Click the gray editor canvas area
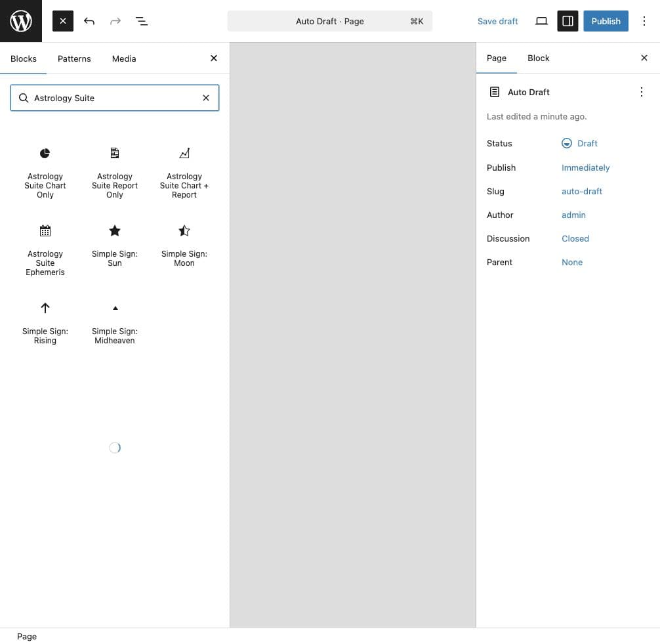660x644 pixels. click(x=353, y=334)
